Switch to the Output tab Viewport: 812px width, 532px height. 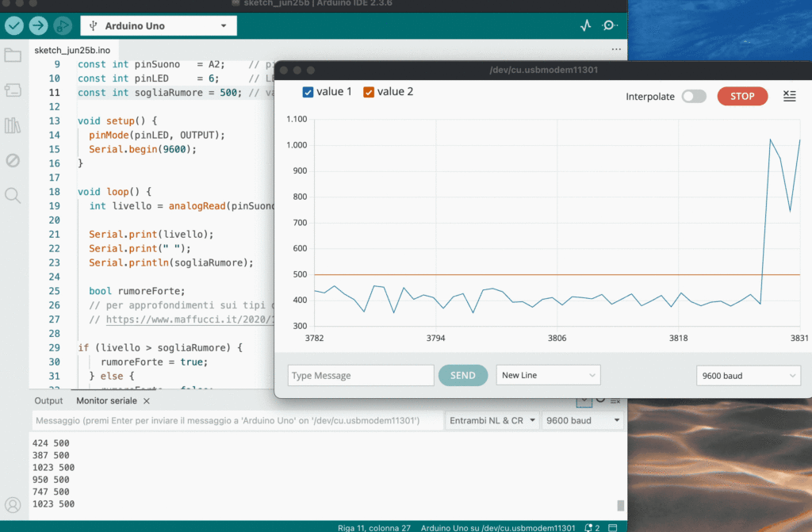click(x=48, y=401)
